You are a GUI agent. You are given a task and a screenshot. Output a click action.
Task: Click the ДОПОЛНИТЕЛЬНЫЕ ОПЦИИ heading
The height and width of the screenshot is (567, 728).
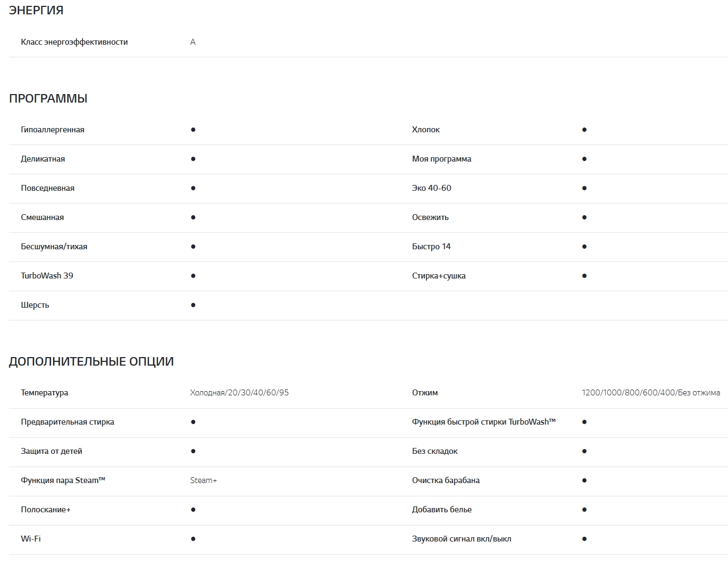click(x=91, y=361)
